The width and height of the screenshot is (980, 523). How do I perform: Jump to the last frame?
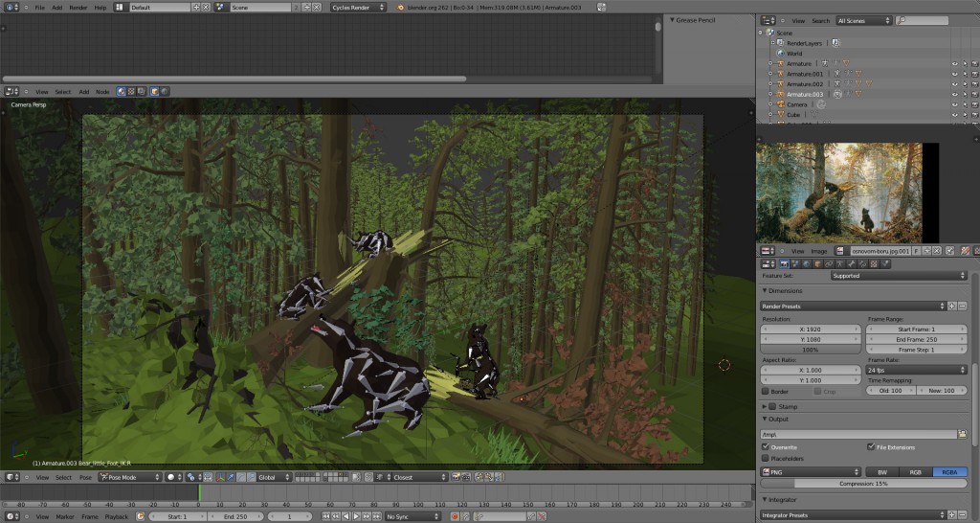click(377, 516)
